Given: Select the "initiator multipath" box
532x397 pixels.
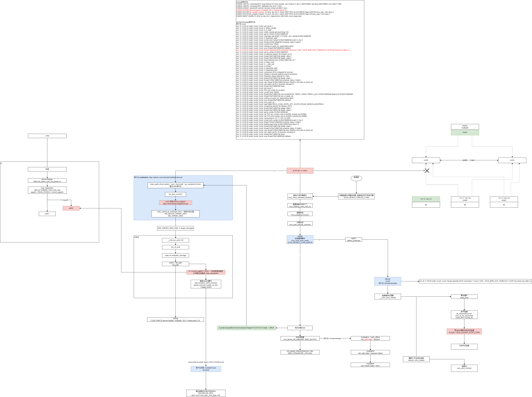Looking at the screenshot, I should [465, 127].
